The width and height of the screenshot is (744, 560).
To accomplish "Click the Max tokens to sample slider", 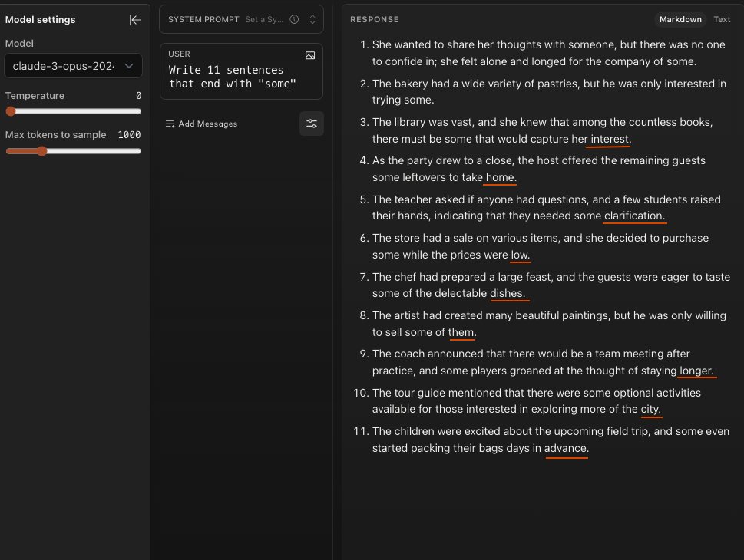I will [74, 151].
